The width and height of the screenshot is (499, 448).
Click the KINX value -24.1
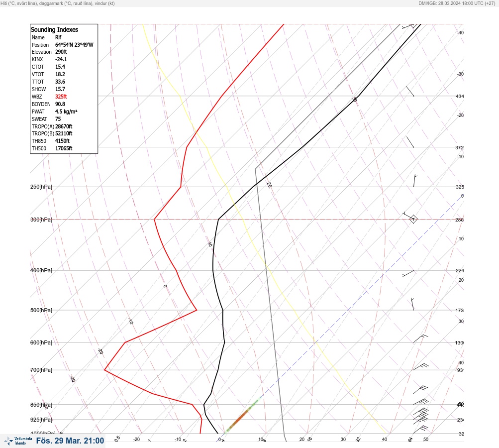pyautogui.click(x=61, y=59)
